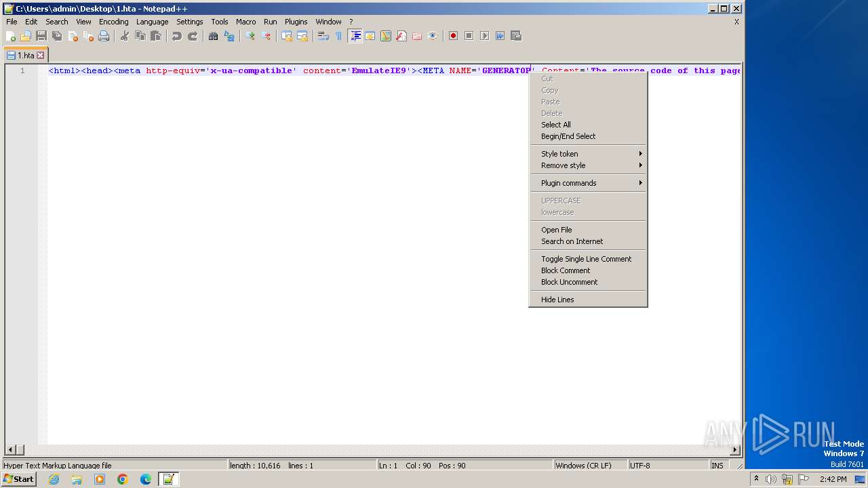The width and height of the screenshot is (868, 488).
Task: Click the New file toolbar icon
Action: [11, 36]
